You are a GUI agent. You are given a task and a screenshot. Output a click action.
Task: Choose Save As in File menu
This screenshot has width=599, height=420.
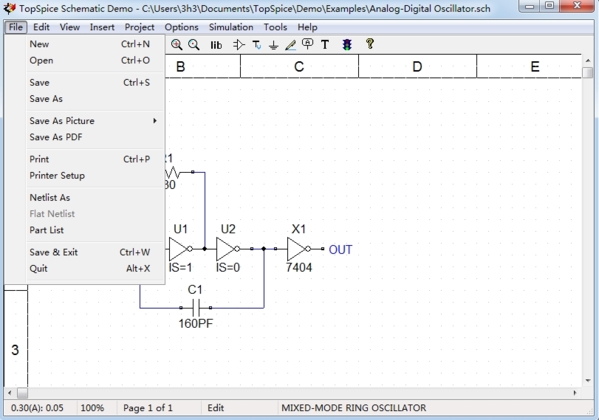click(x=96, y=99)
